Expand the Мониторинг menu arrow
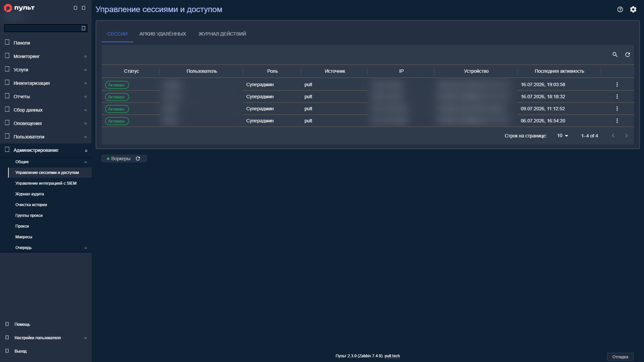This screenshot has height=362, width=644. pyautogui.click(x=86, y=56)
